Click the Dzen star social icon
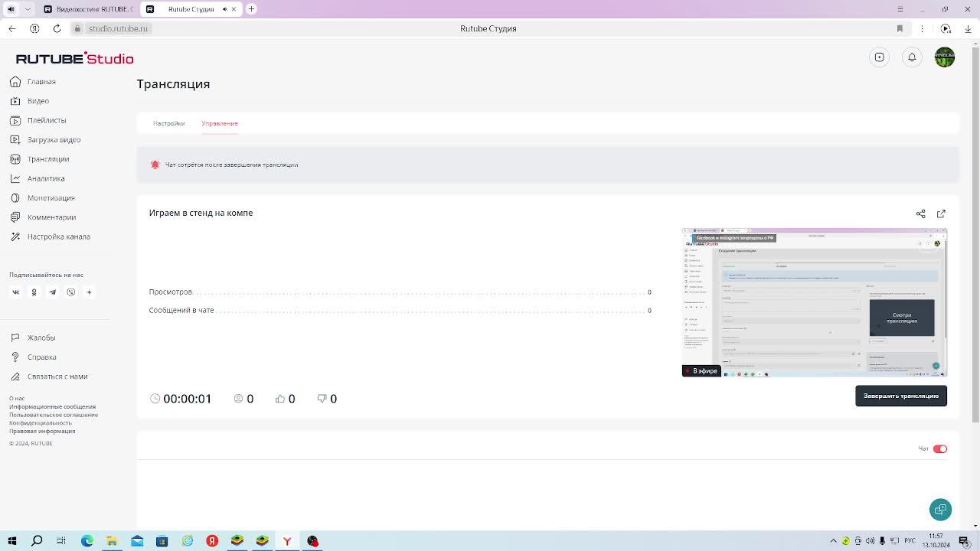Image resolution: width=980 pixels, height=551 pixels. [89, 292]
